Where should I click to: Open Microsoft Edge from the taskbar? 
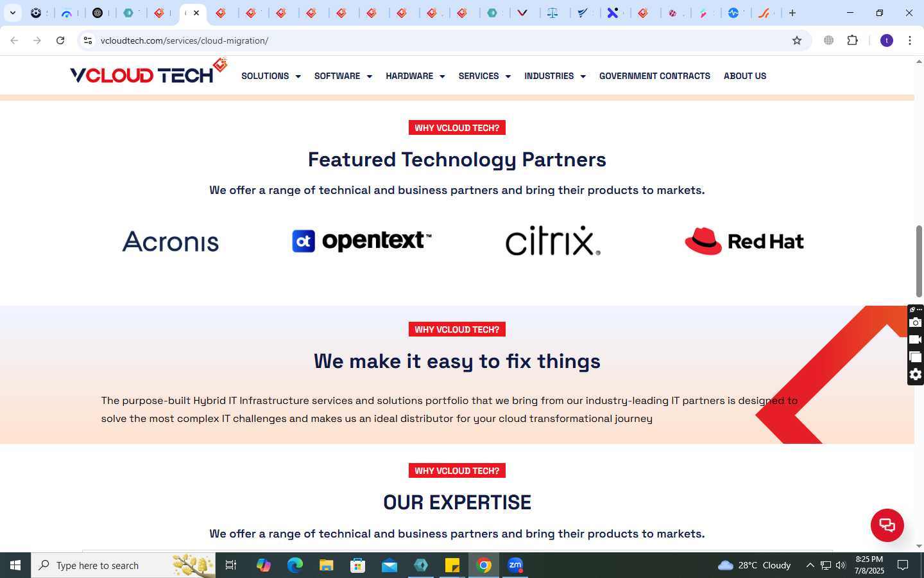click(x=295, y=565)
